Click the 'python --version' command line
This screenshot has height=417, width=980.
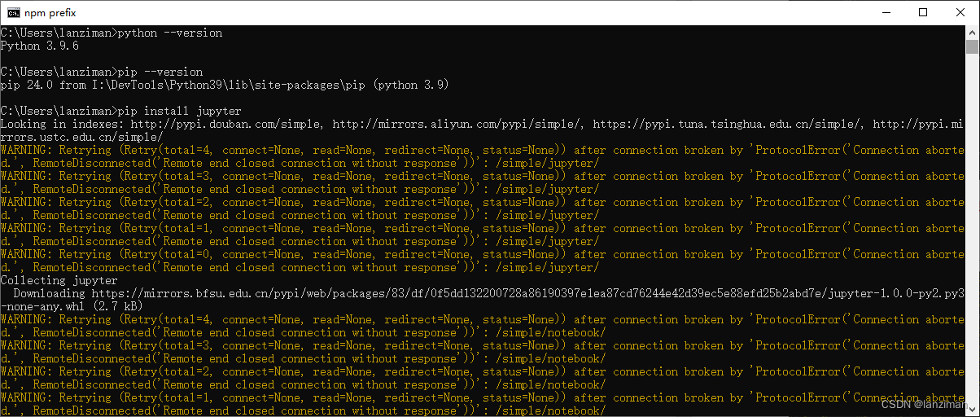[112, 33]
